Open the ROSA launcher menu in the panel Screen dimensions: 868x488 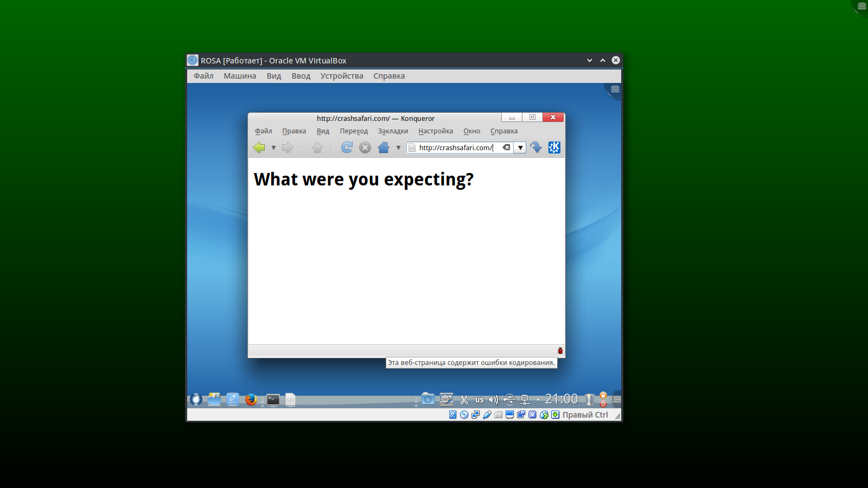pyautogui.click(x=196, y=400)
